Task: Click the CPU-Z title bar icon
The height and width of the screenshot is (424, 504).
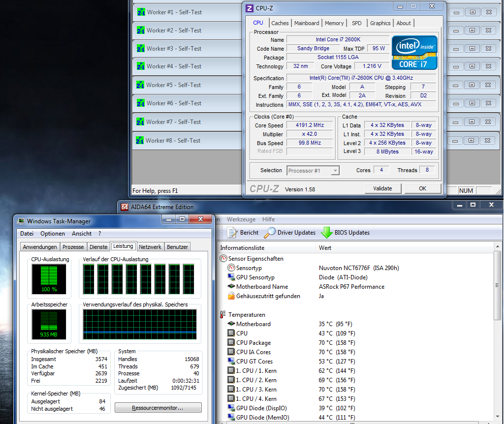Action: click(250, 8)
